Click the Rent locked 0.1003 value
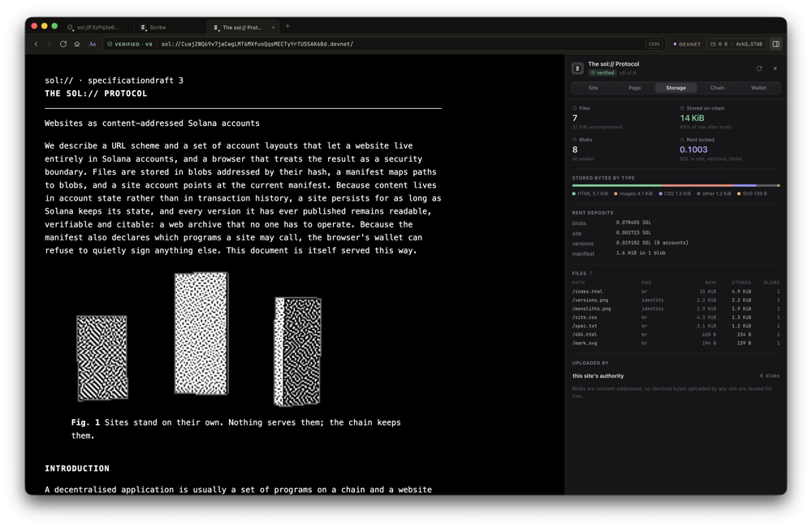The image size is (812, 528). (x=693, y=149)
